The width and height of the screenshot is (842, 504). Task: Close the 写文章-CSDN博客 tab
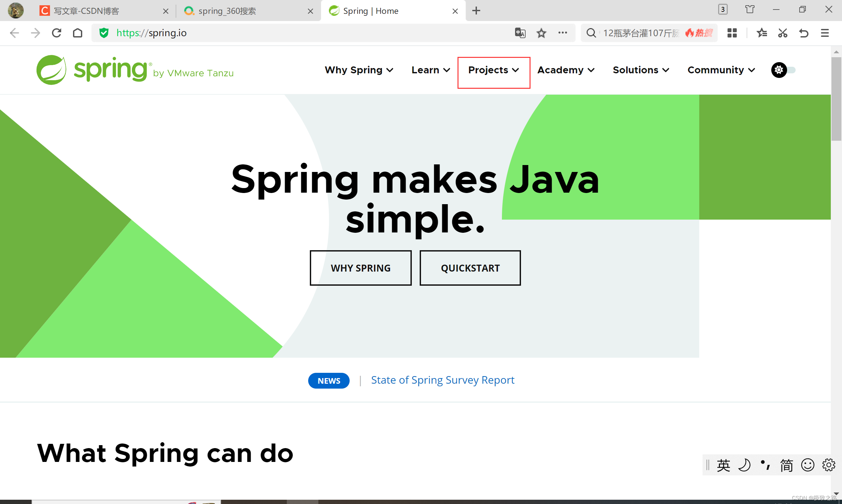166,11
